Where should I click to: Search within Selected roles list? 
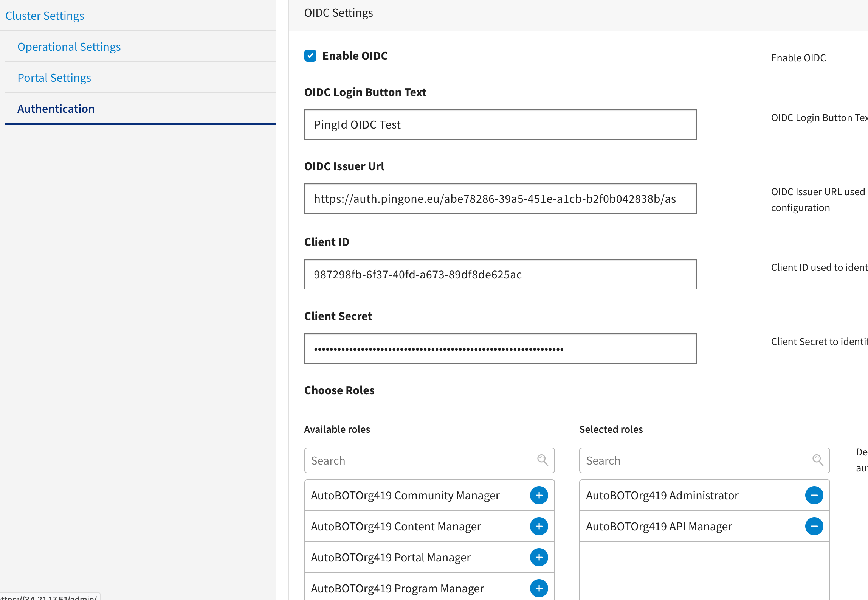[x=704, y=460]
